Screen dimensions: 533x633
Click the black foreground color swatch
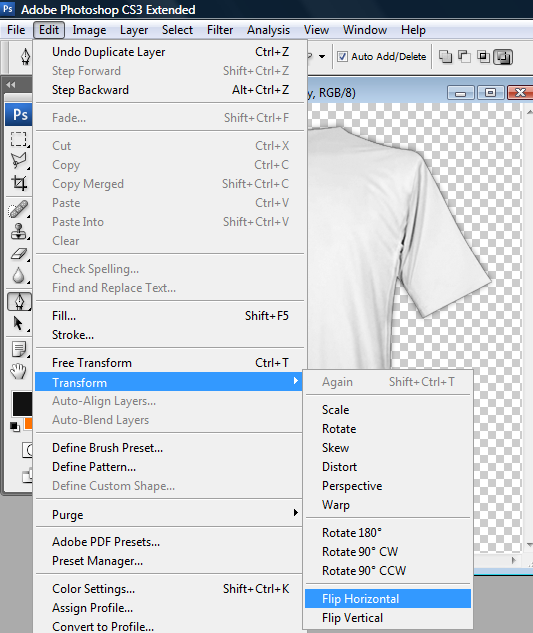coord(22,404)
